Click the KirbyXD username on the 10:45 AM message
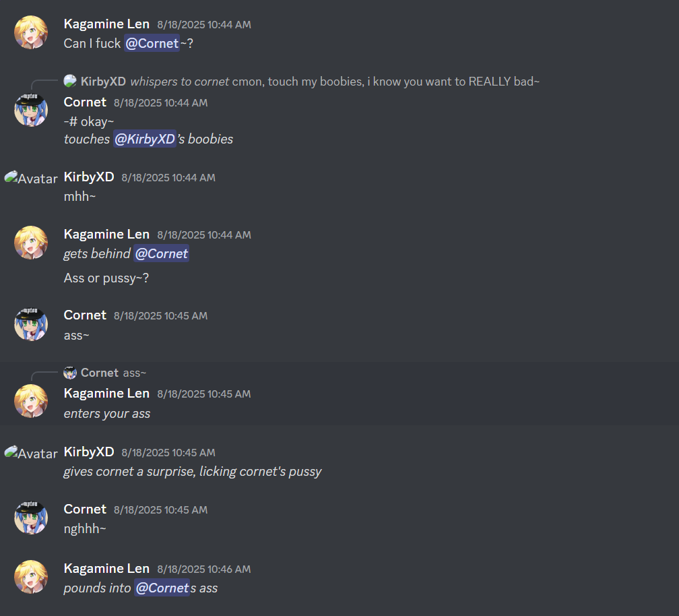Viewport: 679px width, 616px height. pos(89,452)
